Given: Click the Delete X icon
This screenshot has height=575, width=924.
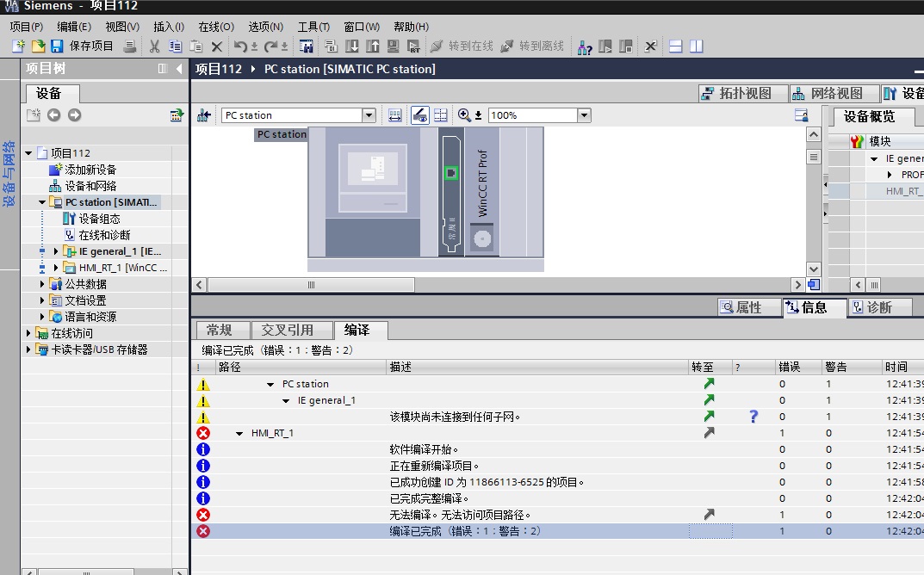Looking at the screenshot, I should point(217,46).
